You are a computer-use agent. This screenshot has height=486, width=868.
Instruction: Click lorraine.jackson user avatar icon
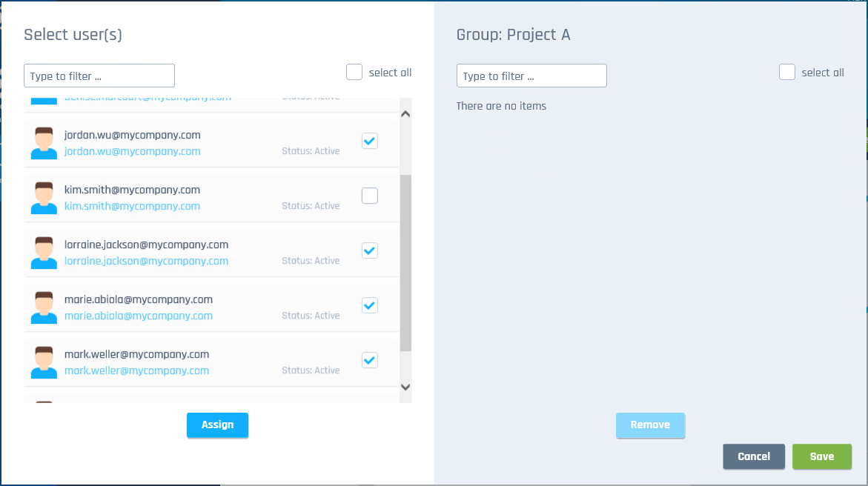[44, 253]
